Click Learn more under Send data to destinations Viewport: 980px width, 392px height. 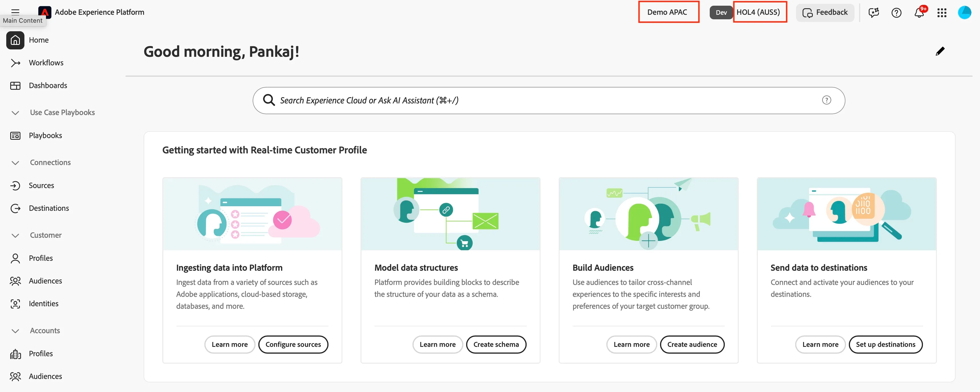pos(820,345)
